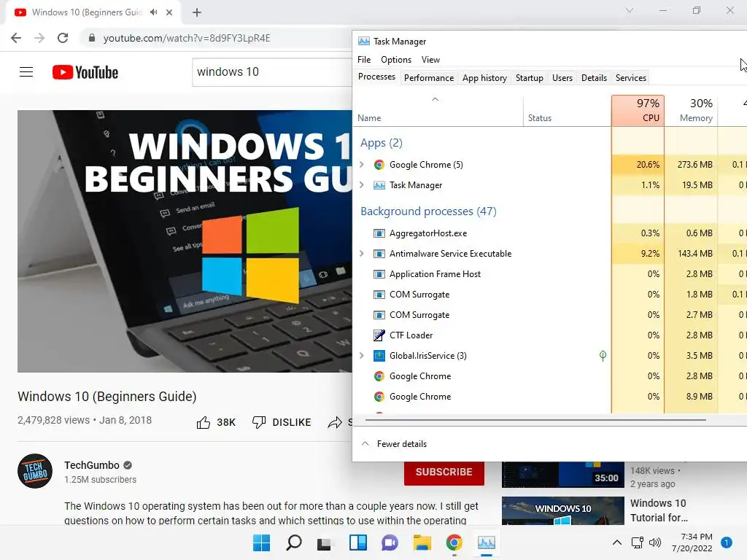
Task: Expand the Global.IrisService (3) row
Action: pyautogui.click(x=362, y=355)
